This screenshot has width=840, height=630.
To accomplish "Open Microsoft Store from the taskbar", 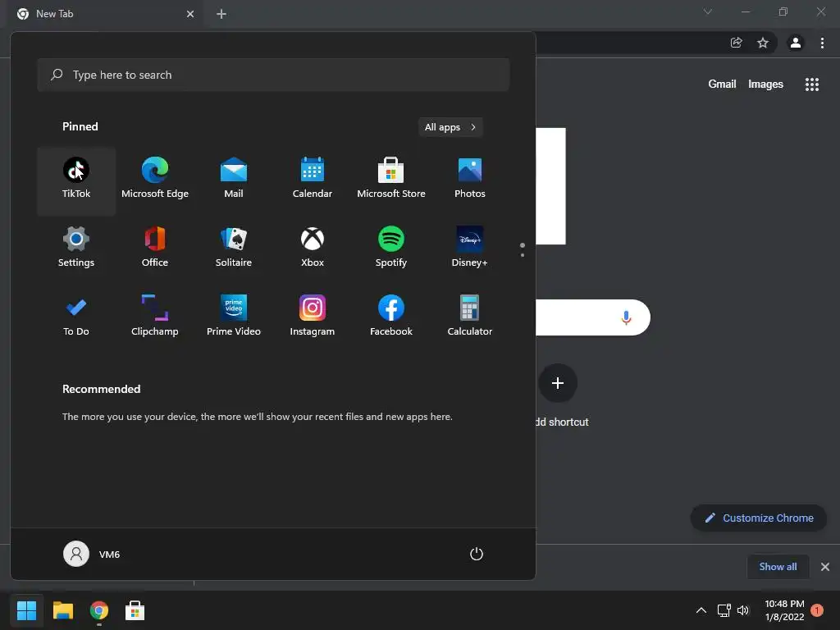I will 135,610.
